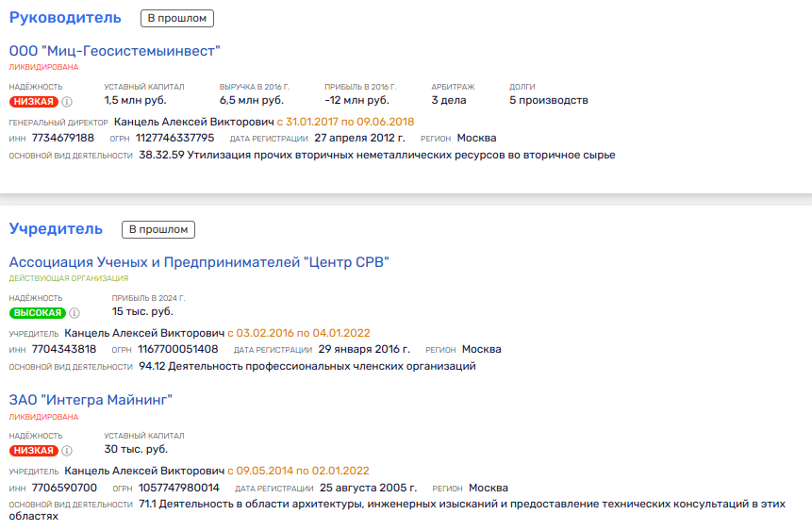Show reliability info icon for Интегра Майнинг
The width and height of the screenshot is (812, 531).
coord(67,451)
